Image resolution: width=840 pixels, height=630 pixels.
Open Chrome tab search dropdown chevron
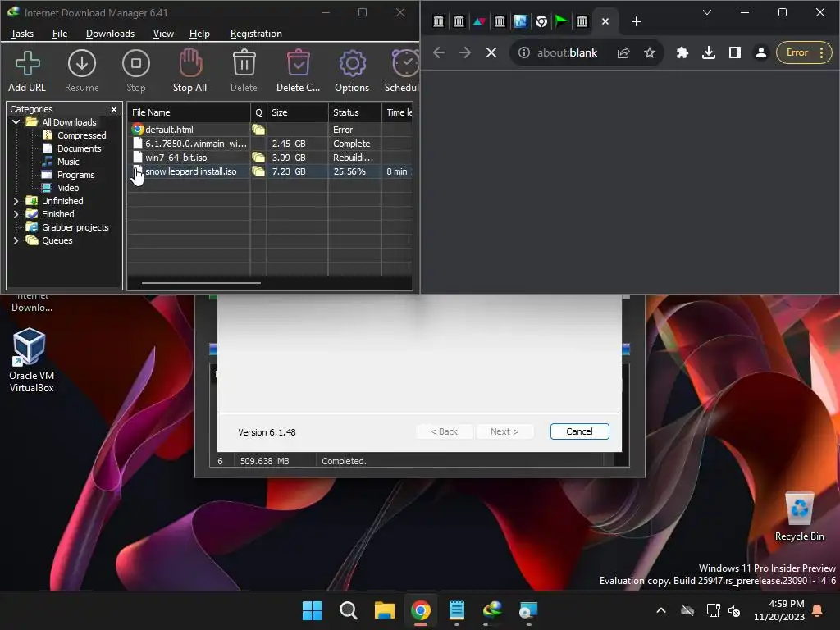tap(707, 12)
